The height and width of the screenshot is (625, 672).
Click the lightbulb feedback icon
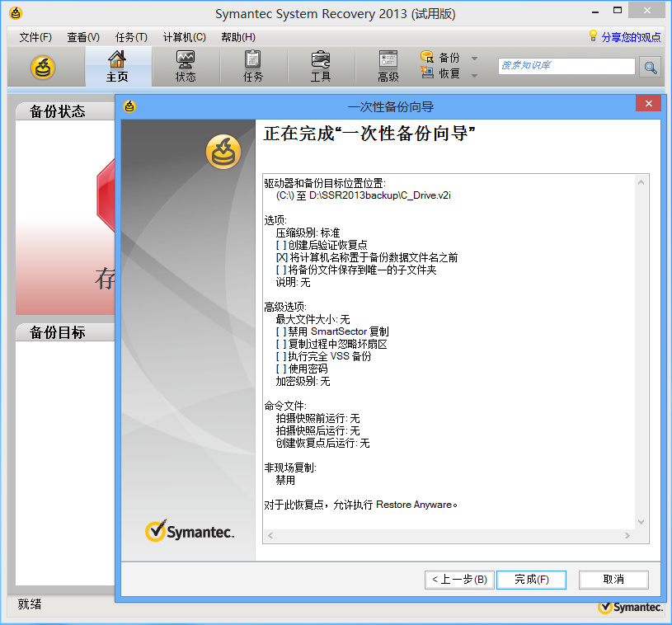coord(593,36)
